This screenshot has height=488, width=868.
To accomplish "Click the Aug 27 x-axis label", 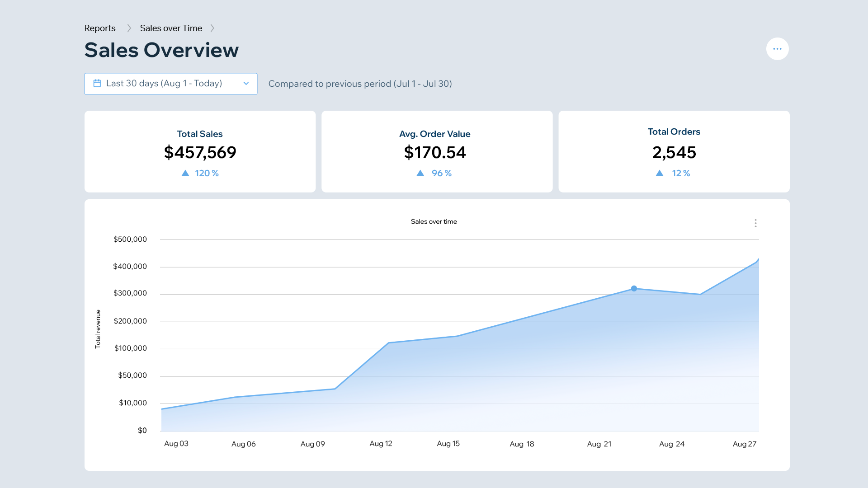I will [x=744, y=444].
